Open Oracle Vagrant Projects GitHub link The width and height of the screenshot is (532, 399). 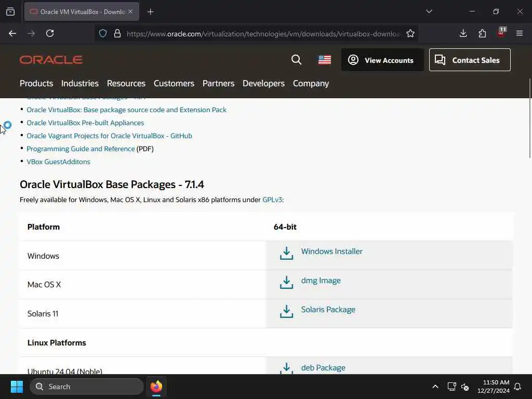[x=109, y=136]
